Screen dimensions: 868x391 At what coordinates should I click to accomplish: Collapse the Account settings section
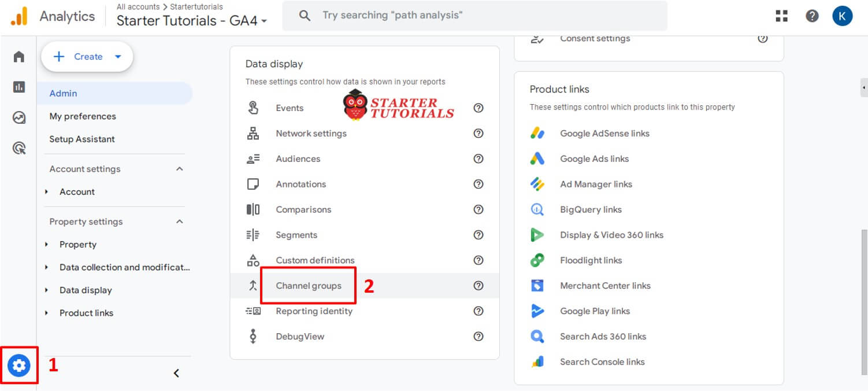(x=179, y=169)
